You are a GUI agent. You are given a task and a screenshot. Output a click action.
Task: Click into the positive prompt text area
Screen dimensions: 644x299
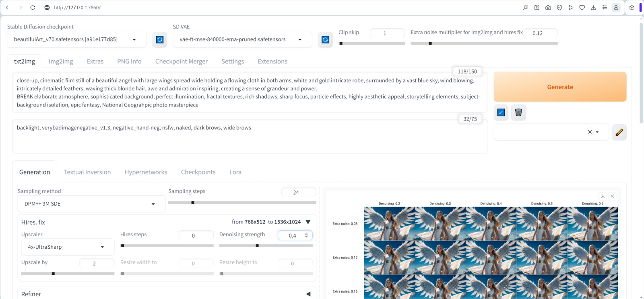(x=250, y=92)
